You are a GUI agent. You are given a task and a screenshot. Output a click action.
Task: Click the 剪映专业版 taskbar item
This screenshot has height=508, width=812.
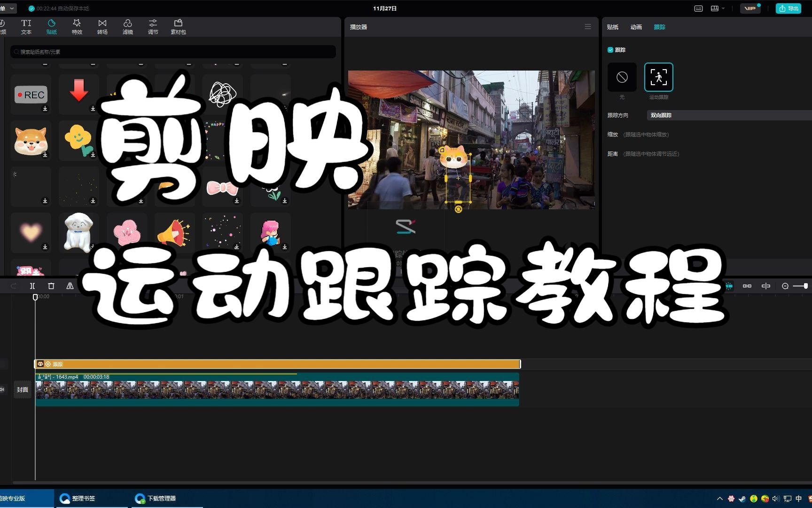pos(27,499)
